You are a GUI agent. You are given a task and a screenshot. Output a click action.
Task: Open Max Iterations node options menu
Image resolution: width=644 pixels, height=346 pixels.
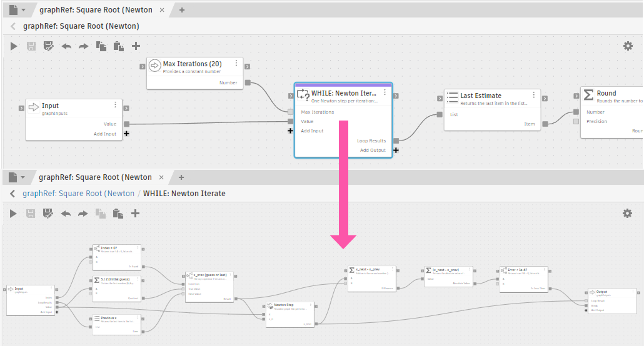236,63
